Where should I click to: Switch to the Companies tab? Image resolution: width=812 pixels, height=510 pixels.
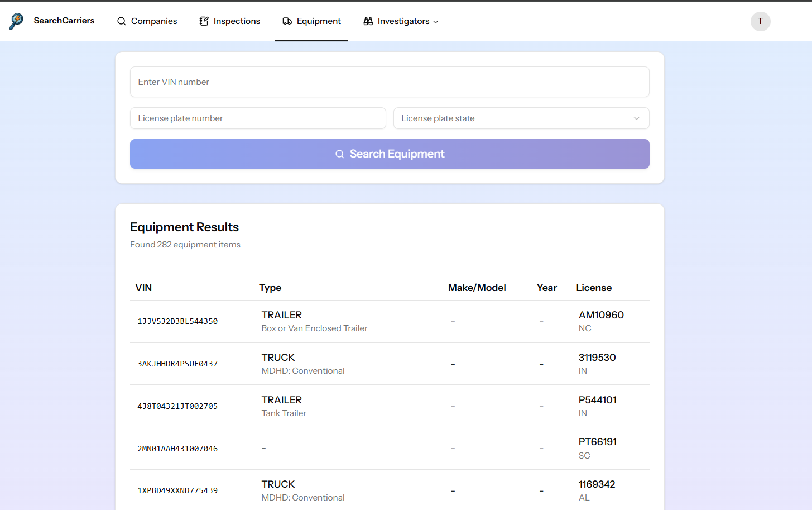point(147,21)
